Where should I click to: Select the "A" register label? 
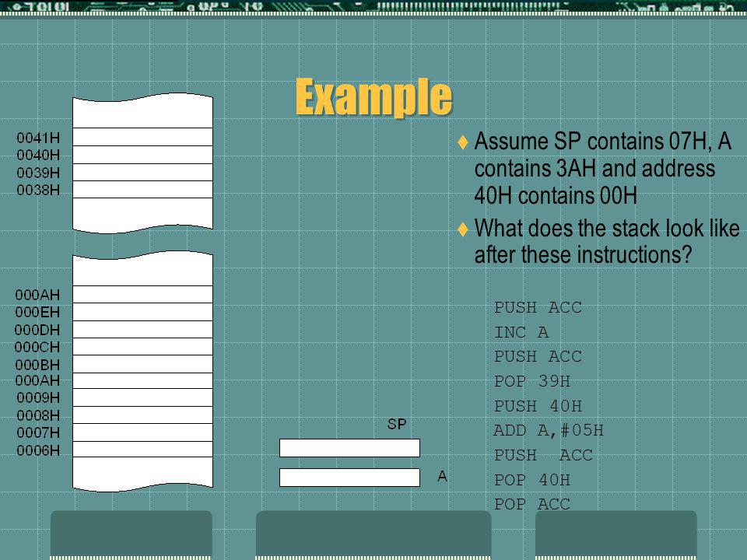(x=442, y=476)
